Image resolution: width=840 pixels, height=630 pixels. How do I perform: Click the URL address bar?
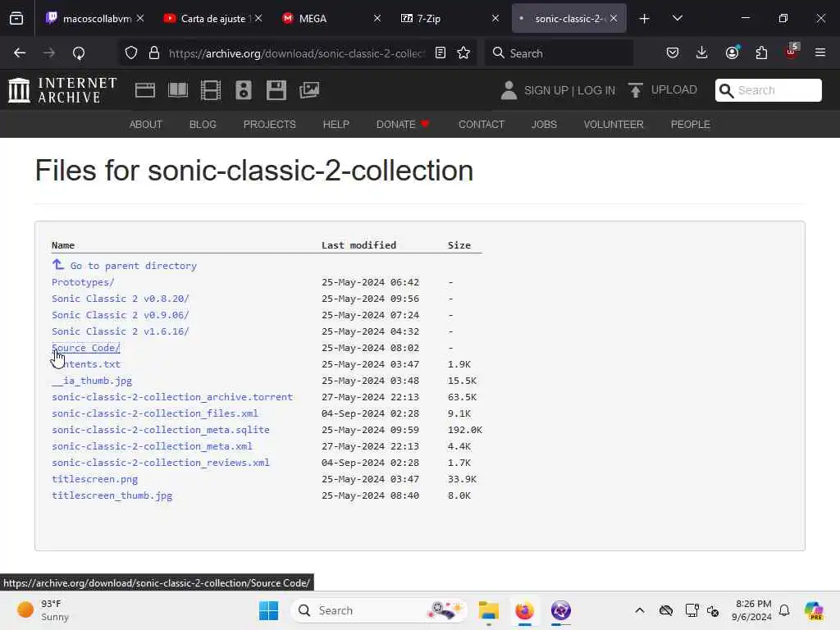tap(296, 53)
